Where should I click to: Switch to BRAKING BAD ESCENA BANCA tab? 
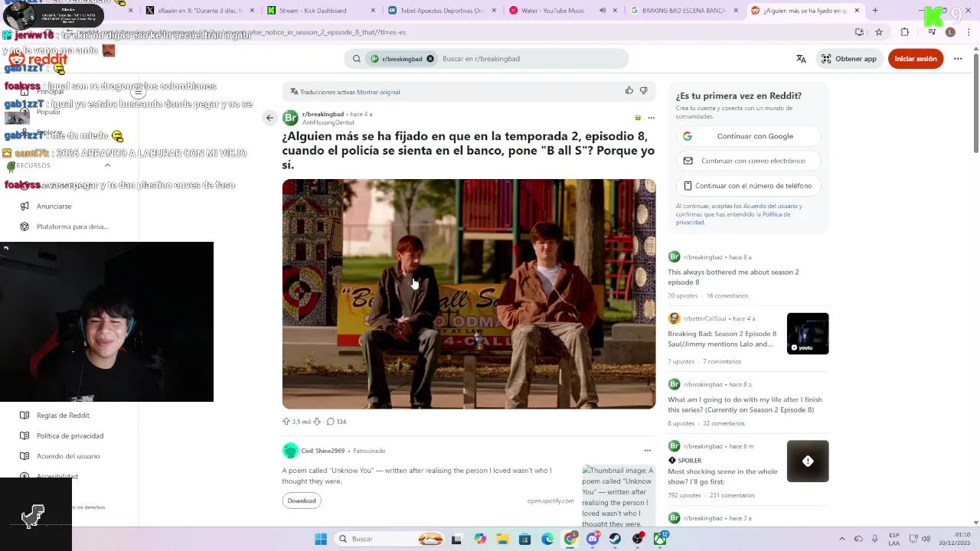point(684,11)
